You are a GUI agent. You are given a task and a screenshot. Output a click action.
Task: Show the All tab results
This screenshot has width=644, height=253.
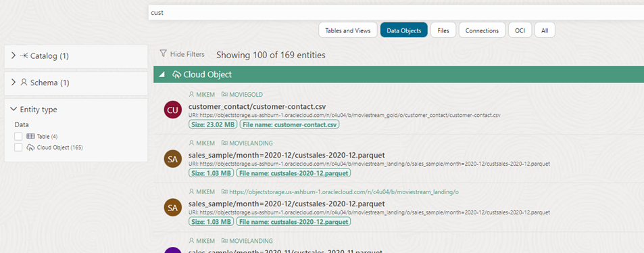pos(545,30)
